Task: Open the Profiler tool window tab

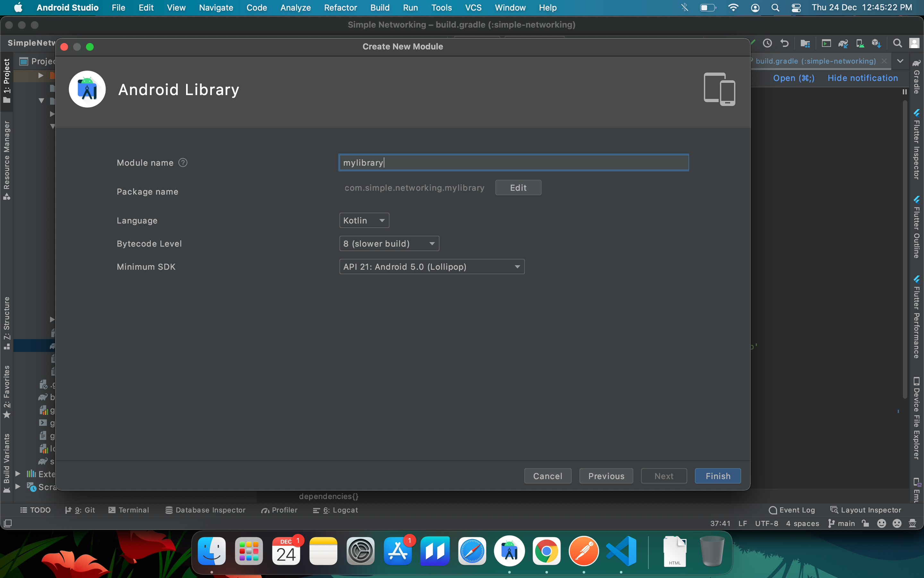Action: [x=279, y=510]
